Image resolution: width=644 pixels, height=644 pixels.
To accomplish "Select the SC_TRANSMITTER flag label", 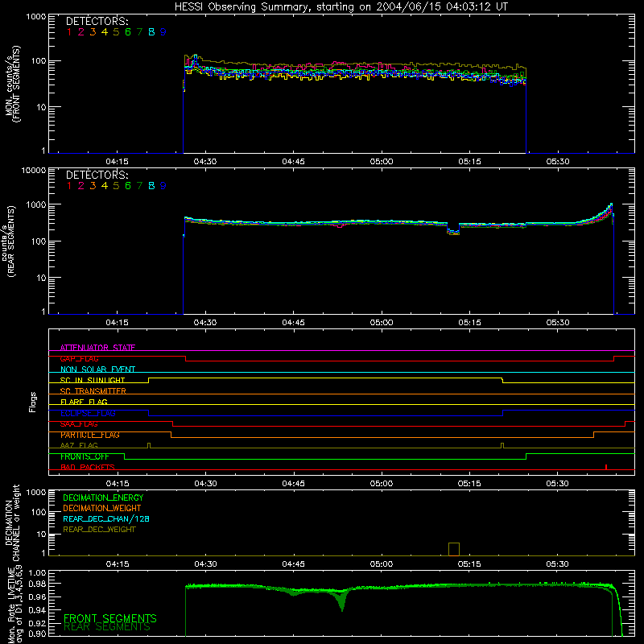I will point(93,391).
